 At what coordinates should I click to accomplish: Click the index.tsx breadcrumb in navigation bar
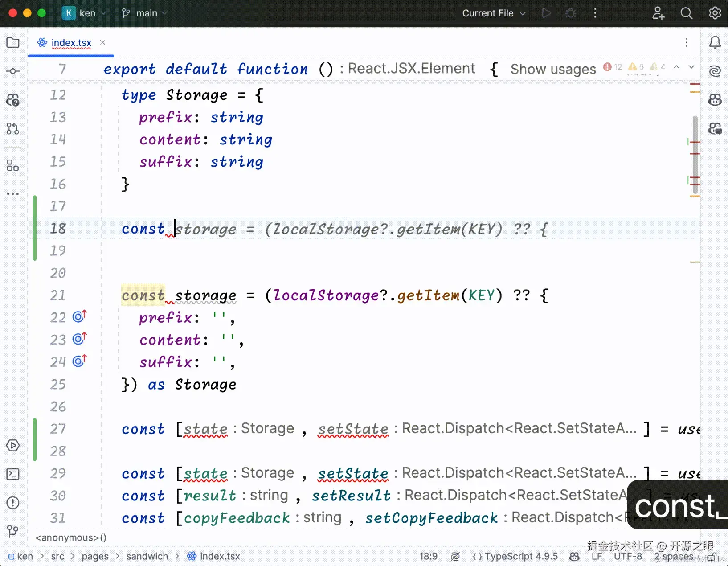[x=214, y=556]
